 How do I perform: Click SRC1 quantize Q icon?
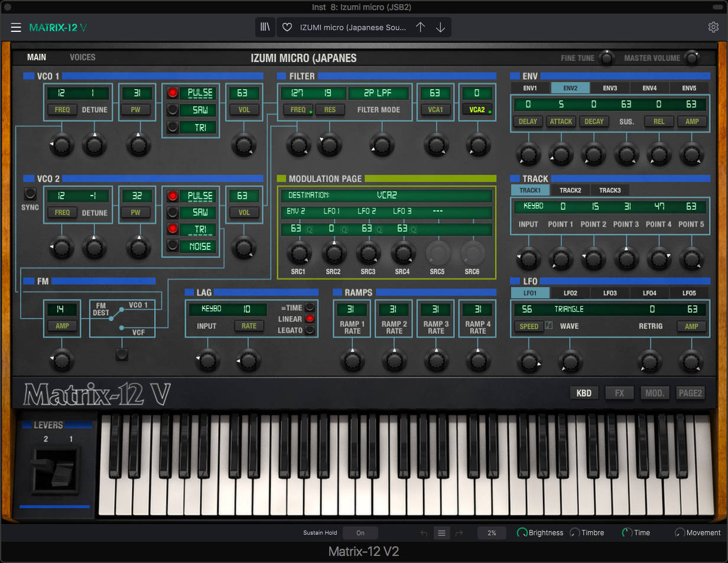pyautogui.click(x=309, y=229)
